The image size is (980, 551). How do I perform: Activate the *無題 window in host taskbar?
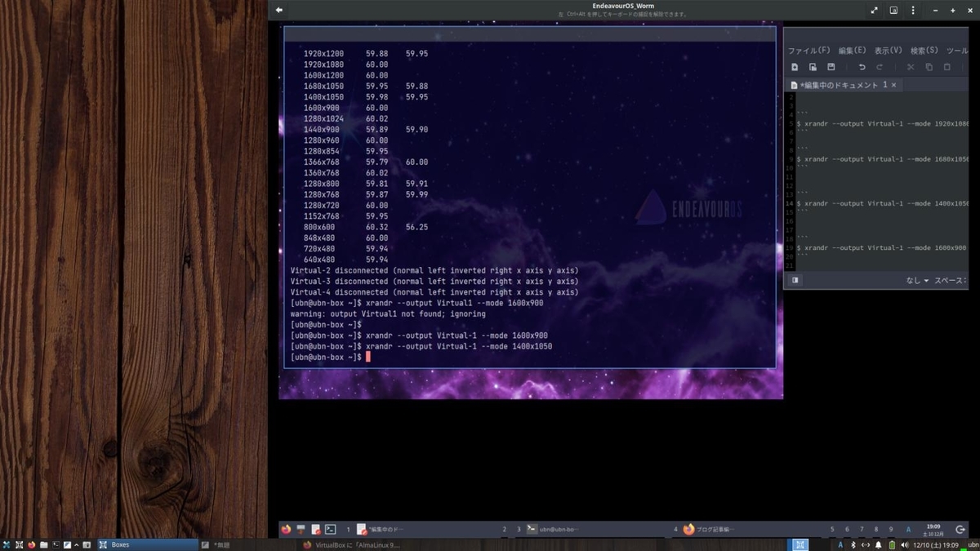click(x=248, y=544)
